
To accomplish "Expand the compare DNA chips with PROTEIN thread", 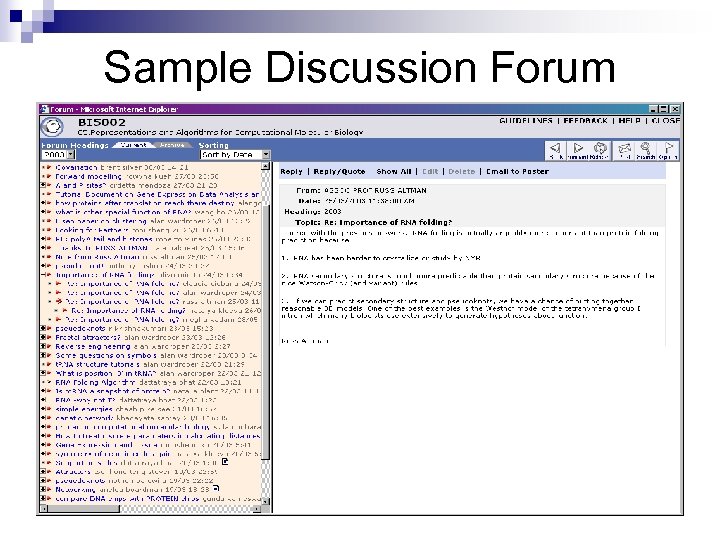I will [43, 498].
